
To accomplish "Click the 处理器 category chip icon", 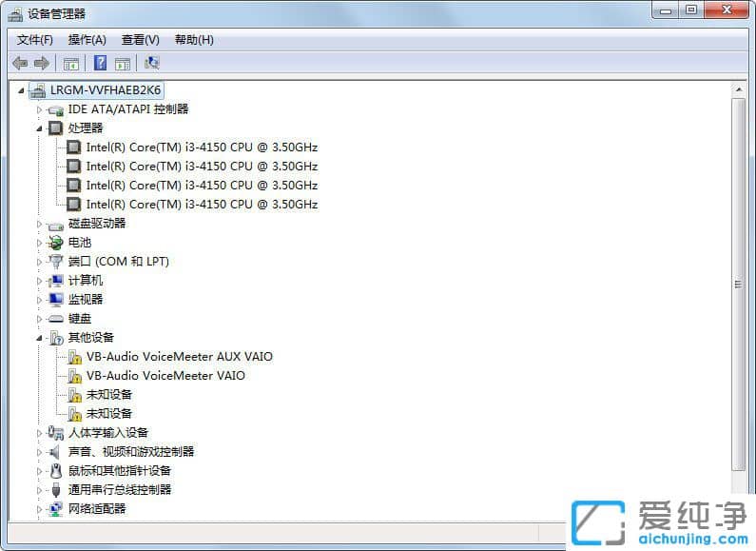I will tap(56, 128).
